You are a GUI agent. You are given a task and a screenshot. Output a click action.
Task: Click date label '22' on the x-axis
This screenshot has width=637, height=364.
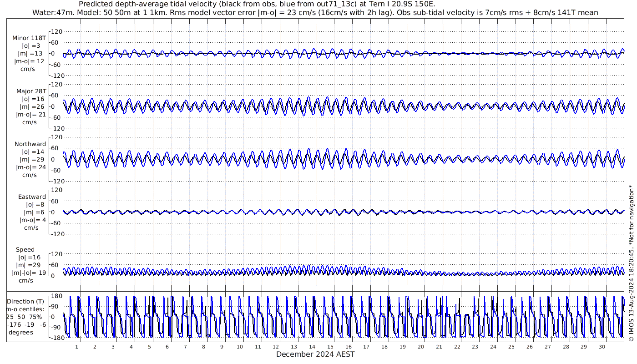[x=457, y=347]
